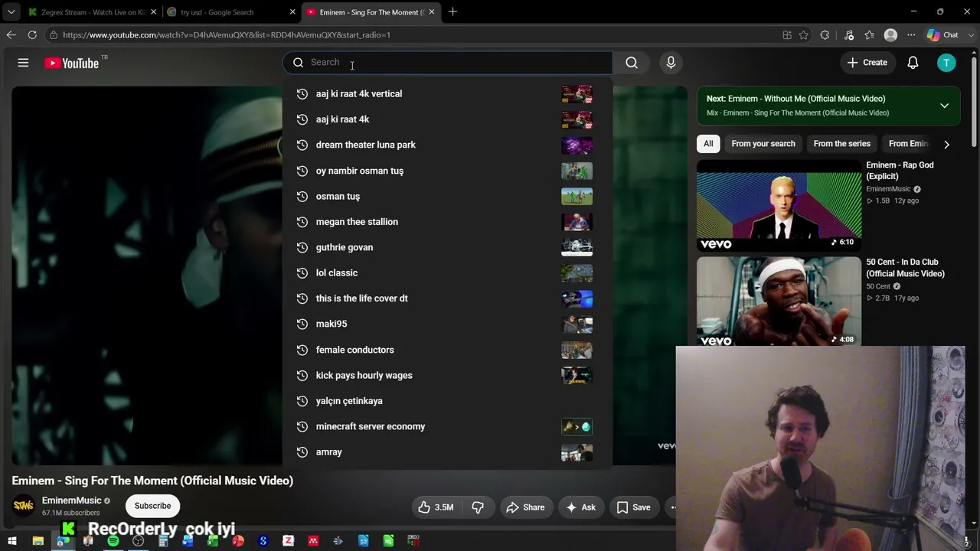Select suggestion 'lol classic'
The image size is (980, 551).
(447, 272)
